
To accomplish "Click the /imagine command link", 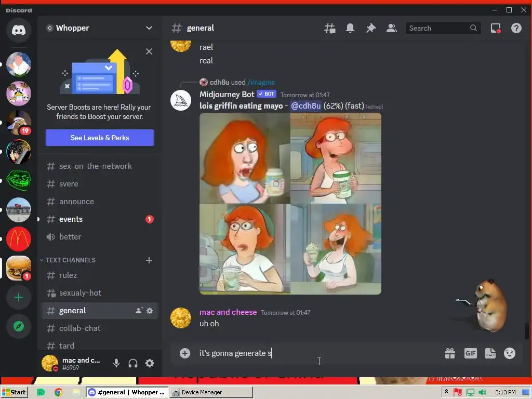I will tap(261, 83).
